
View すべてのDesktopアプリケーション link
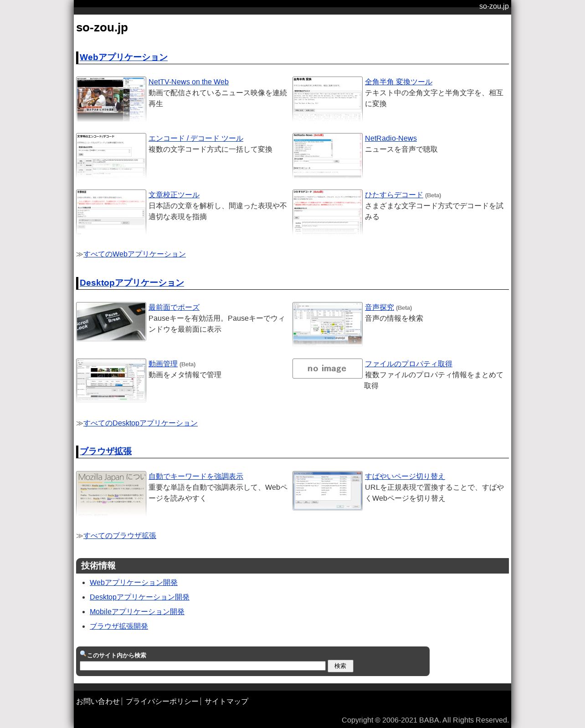pyautogui.click(x=140, y=423)
